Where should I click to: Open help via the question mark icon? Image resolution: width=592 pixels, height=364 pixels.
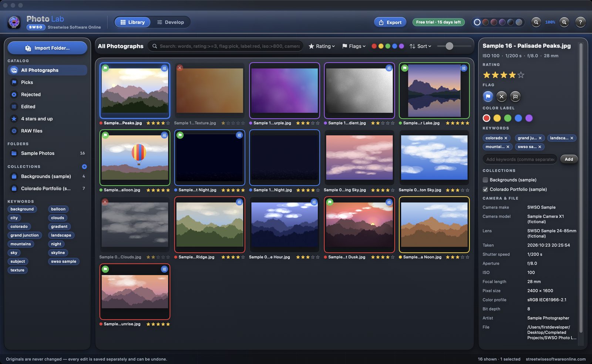tap(580, 22)
